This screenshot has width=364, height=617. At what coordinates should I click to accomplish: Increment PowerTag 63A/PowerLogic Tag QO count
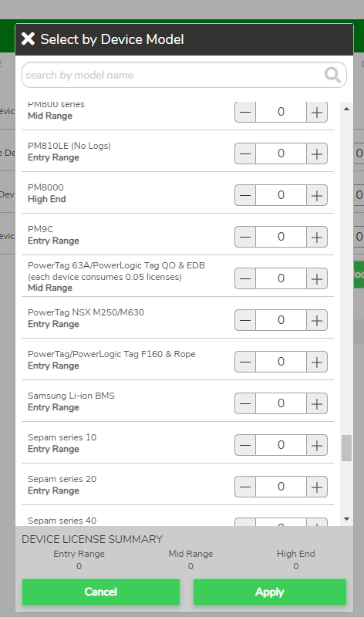pyautogui.click(x=317, y=278)
